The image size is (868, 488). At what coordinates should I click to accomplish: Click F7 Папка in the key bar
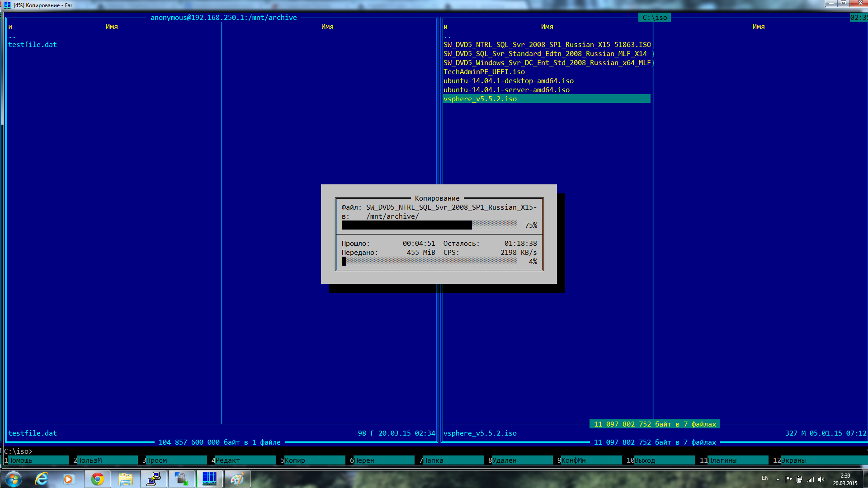point(451,460)
